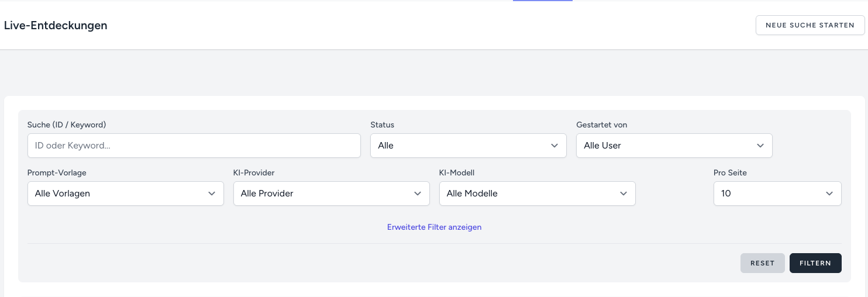Image resolution: width=868 pixels, height=297 pixels.
Task: Click the KI-Provider field label
Action: [254, 172]
